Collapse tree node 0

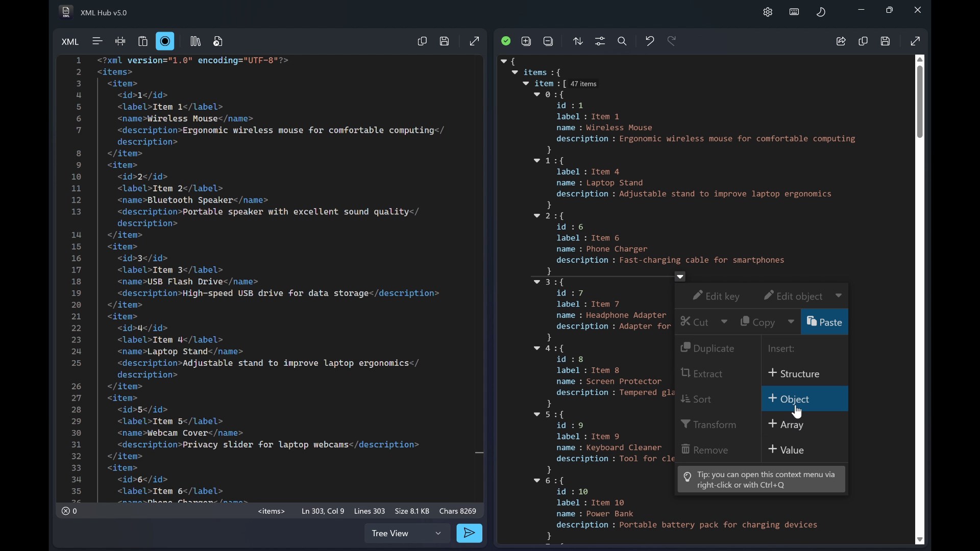(x=538, y=95)
